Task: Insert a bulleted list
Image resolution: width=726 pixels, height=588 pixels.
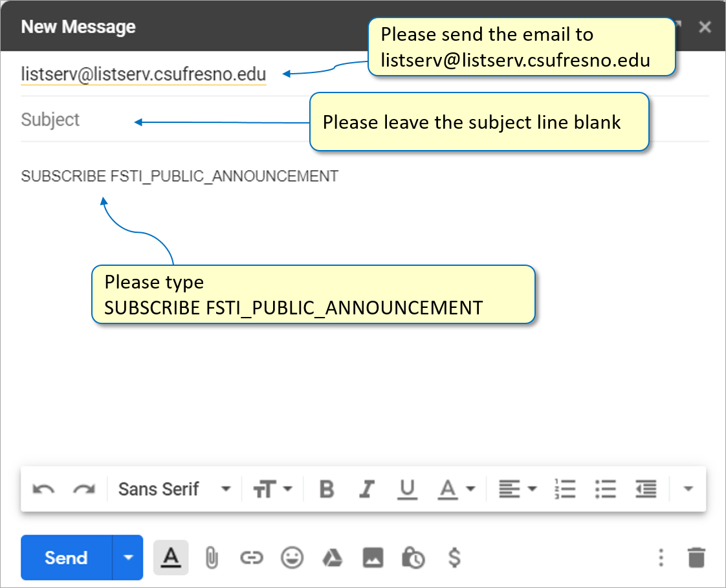Action: tap(605, 489)
